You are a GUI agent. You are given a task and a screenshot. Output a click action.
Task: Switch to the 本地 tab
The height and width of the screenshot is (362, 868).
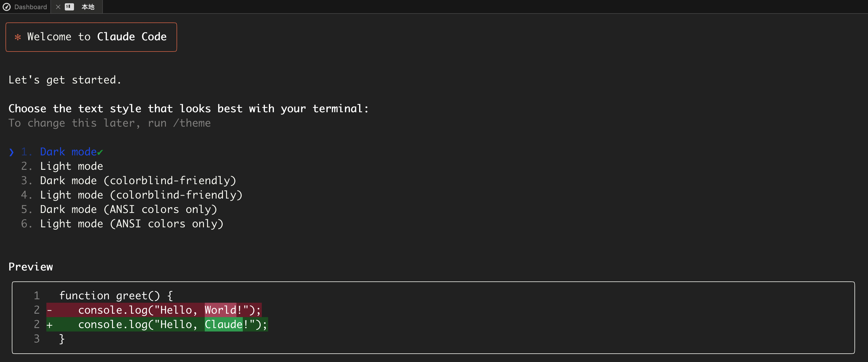tap(88, 7)
